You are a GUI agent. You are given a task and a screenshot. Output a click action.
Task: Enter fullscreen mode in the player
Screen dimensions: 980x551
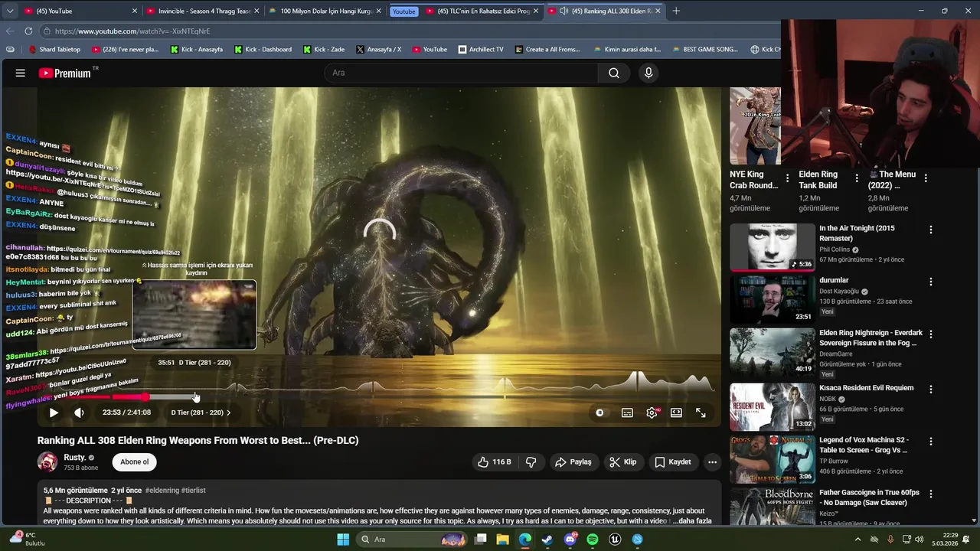pyautogui.click(x=701, y=412)
